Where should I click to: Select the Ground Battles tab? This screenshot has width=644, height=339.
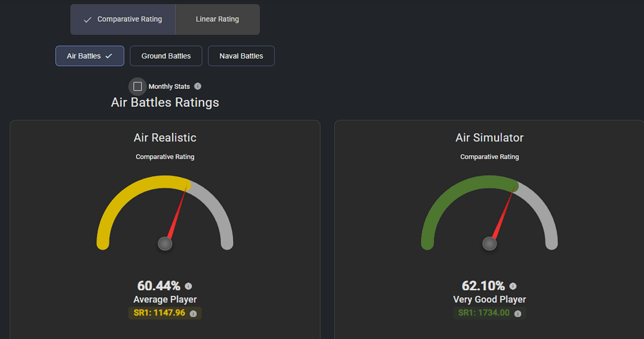166,56
